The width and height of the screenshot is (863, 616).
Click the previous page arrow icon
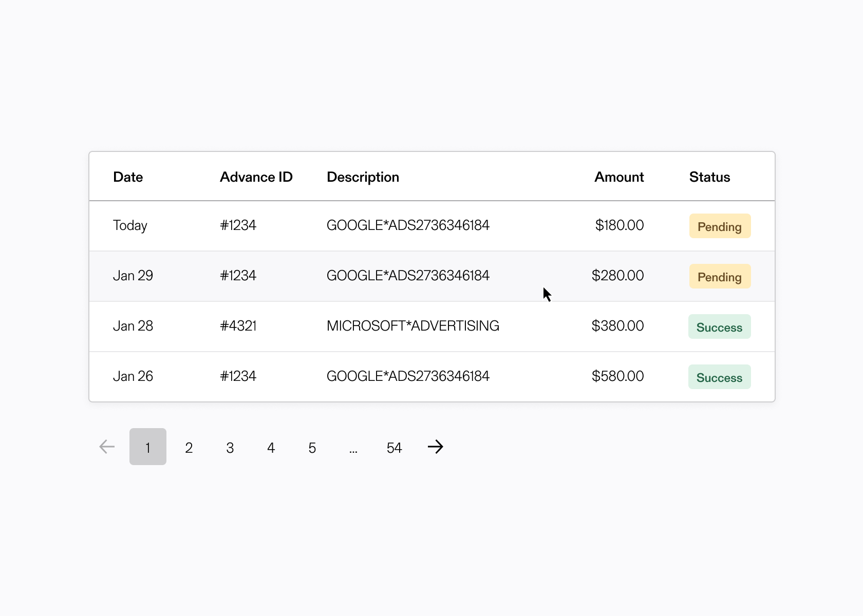pyautogui.click(x=107, y=447)
